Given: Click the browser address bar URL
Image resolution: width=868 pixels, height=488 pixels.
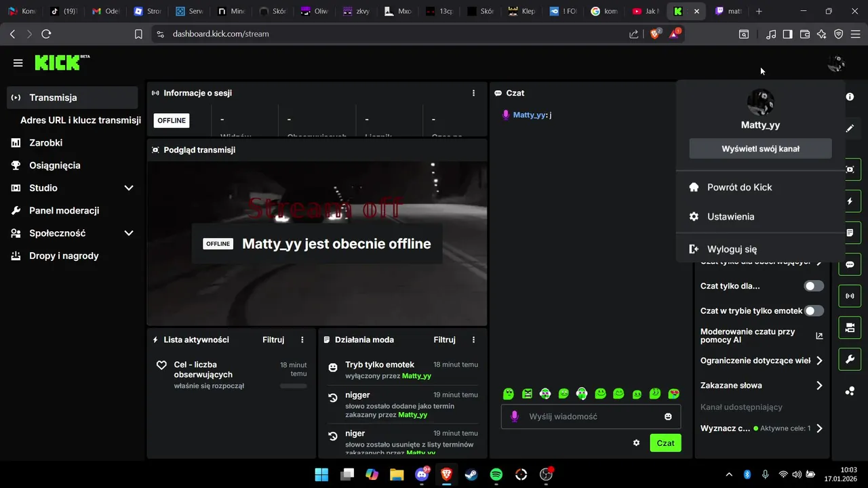Looking at the screenshot, I should [220, 34].
